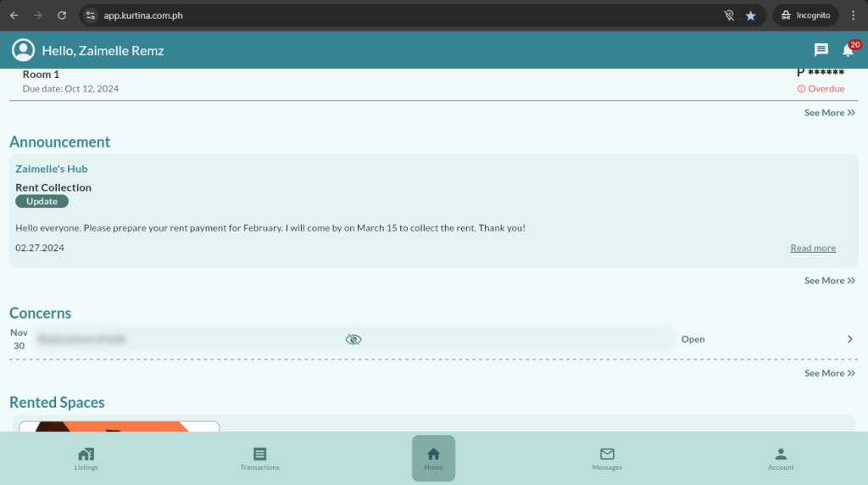Open the notifications bell icon
Viewport: 868px width, 485px height.
coord(848,50)
